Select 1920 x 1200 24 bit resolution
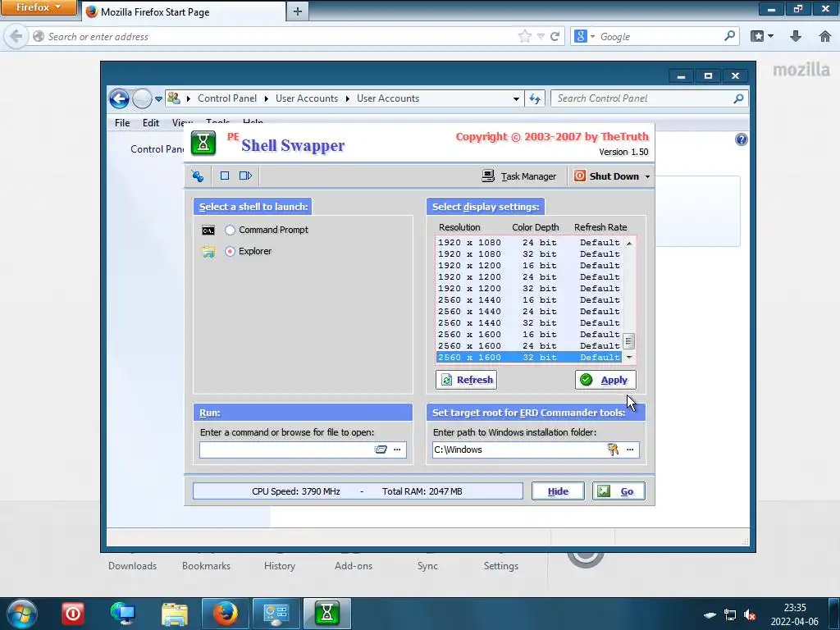The image size is (840, 630). tap(529, 277)
